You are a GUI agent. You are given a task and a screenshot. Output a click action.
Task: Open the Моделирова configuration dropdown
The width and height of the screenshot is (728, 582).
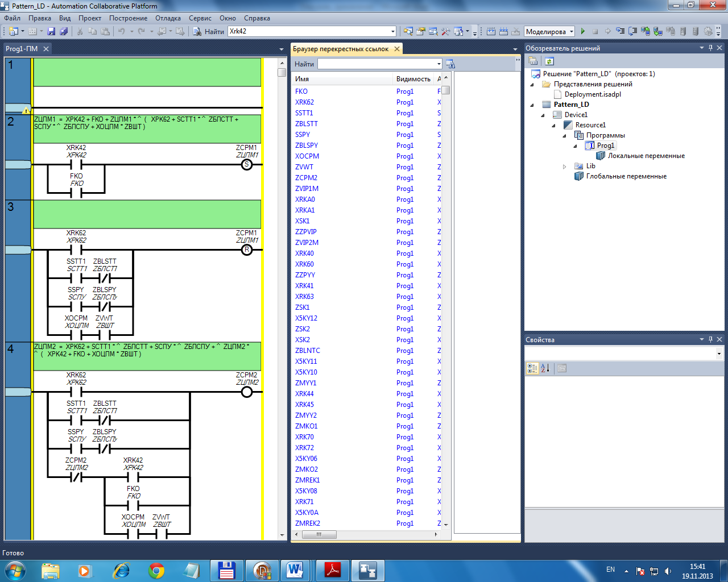pos(572,32)
